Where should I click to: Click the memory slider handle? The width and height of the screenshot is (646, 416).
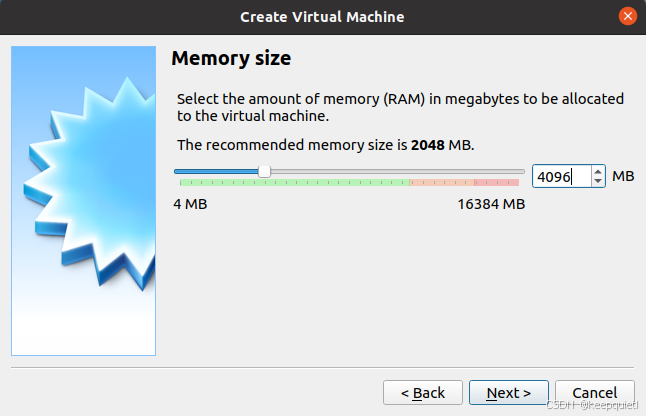click(x=264, y=172)
